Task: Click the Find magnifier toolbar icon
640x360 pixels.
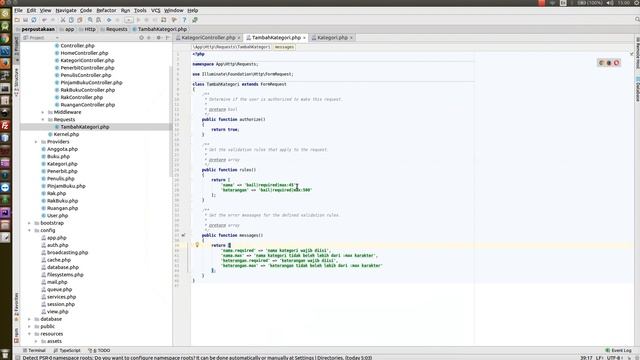Action: 90,20
